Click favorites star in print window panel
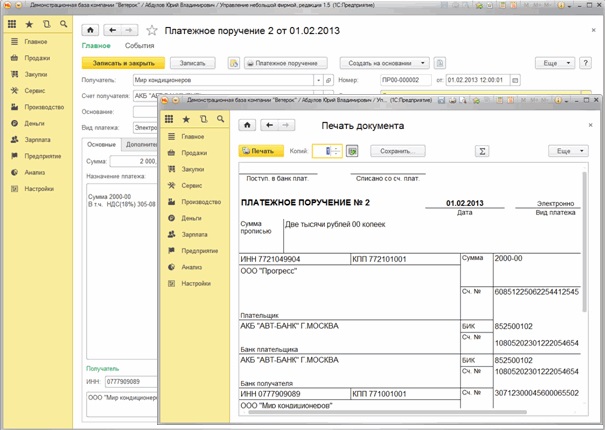 186,119
